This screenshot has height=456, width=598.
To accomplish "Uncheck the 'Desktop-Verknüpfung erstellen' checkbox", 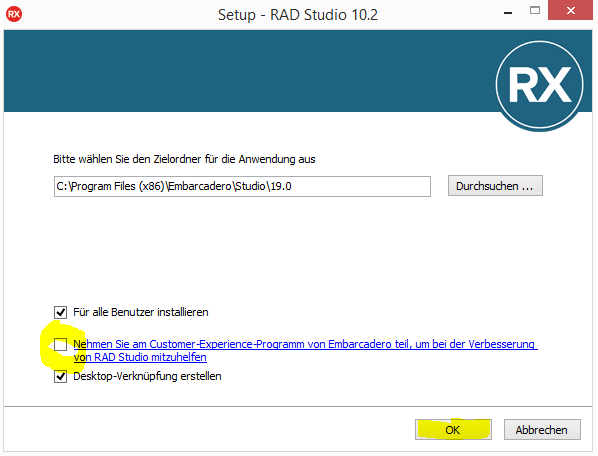I will [60, 376].
